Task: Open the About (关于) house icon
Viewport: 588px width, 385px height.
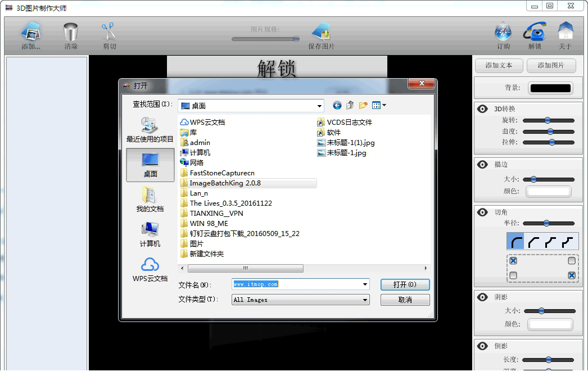Action: (x=565, y=33)
